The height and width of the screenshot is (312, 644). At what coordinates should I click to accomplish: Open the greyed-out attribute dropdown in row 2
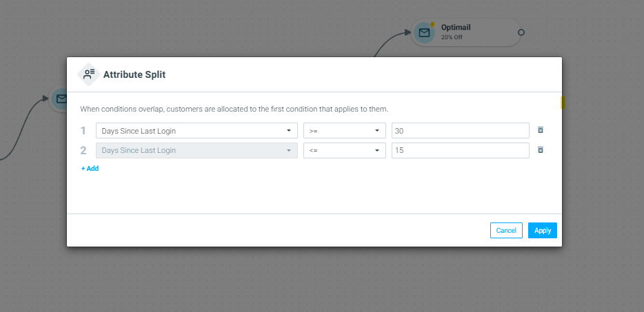click(x=197, y=150)
